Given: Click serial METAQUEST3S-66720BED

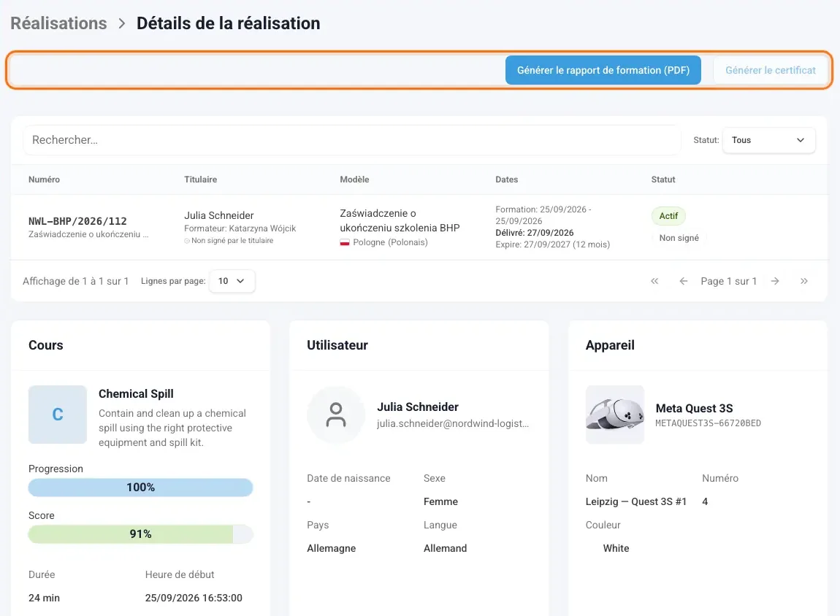Looking at the screenshot, I should [709, 423].
